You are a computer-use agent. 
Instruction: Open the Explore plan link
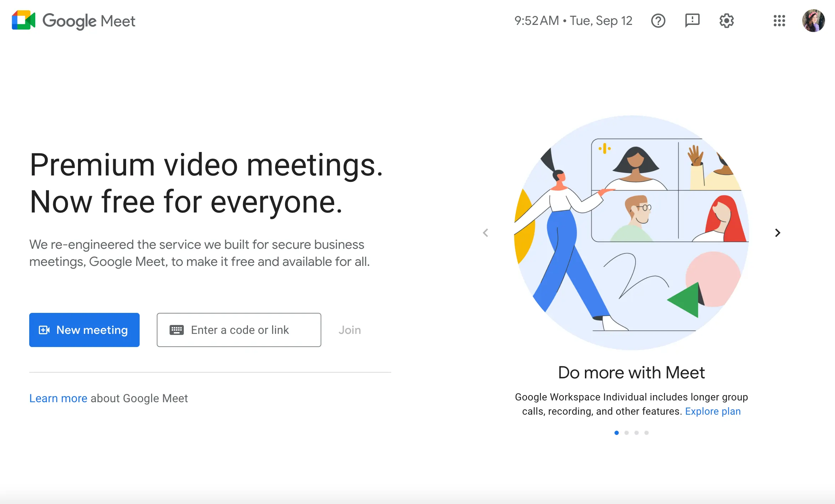click(x=713, y=411)
